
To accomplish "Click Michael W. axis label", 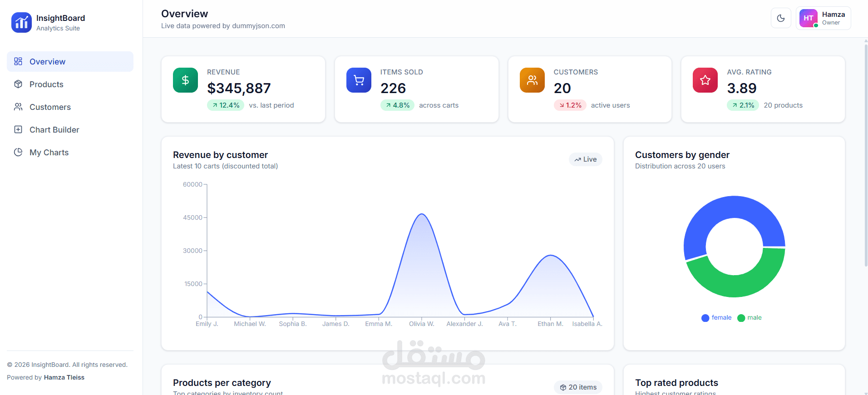I will (x=250, y=324).
